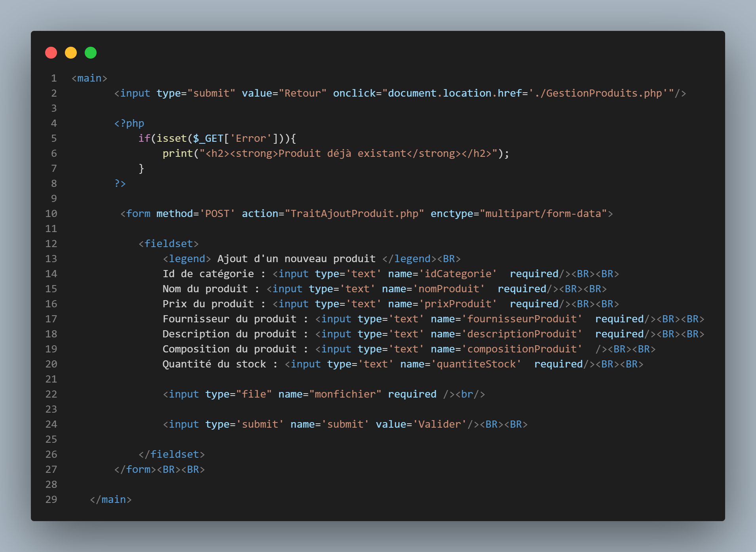Click the 'Composition du produit' label
756x552 pixels.
(230, 349)
